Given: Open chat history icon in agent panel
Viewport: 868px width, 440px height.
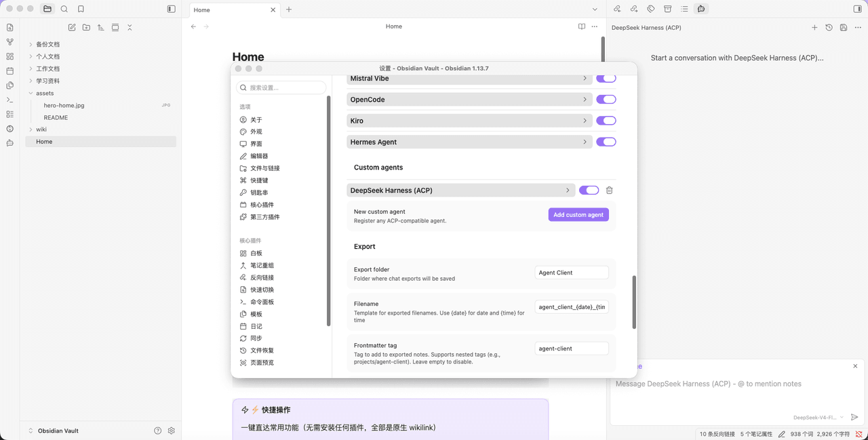Looking at the screenshot, I should point(829,28).
